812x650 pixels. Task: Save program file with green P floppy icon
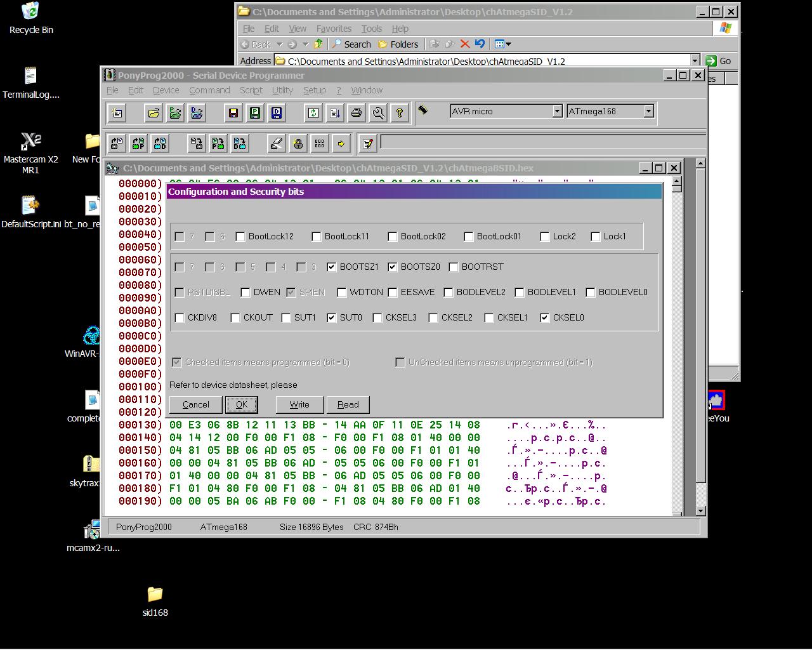(254, 113)
